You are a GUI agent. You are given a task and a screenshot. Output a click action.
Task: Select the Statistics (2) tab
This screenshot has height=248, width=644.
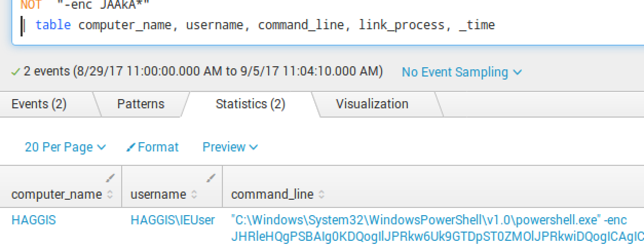coord(250,104)
